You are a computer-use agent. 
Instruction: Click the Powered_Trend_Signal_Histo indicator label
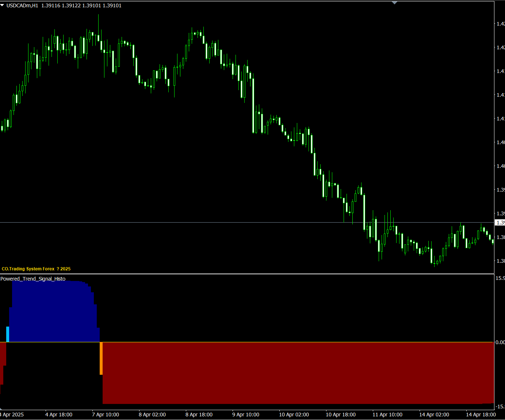pyautogui.click(x=33, y=279)
